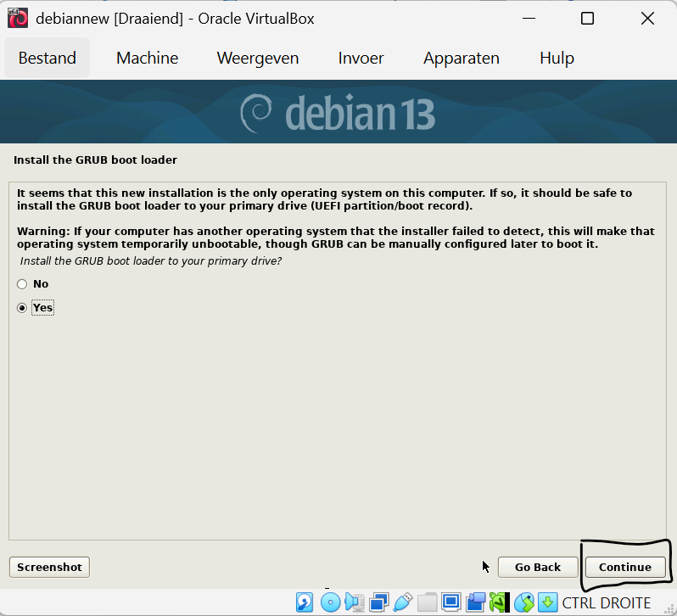Click the network adapter status icon

point(379,602)
